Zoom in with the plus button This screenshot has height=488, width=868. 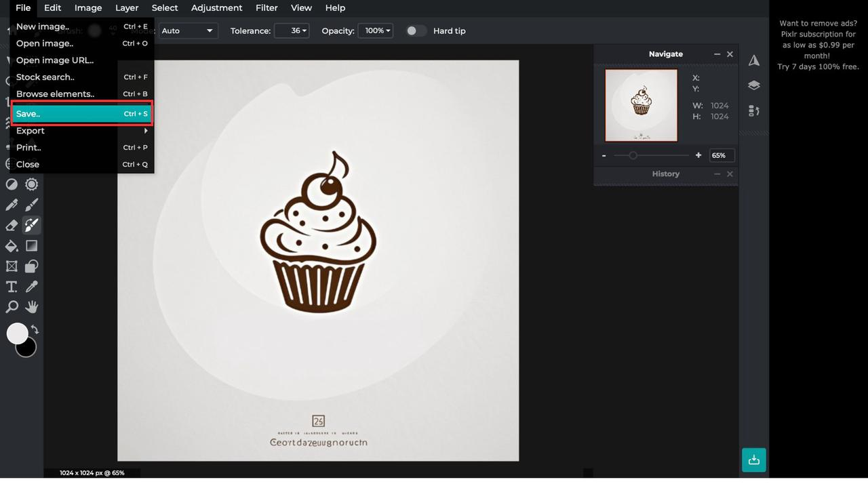(x=698, y=155)
